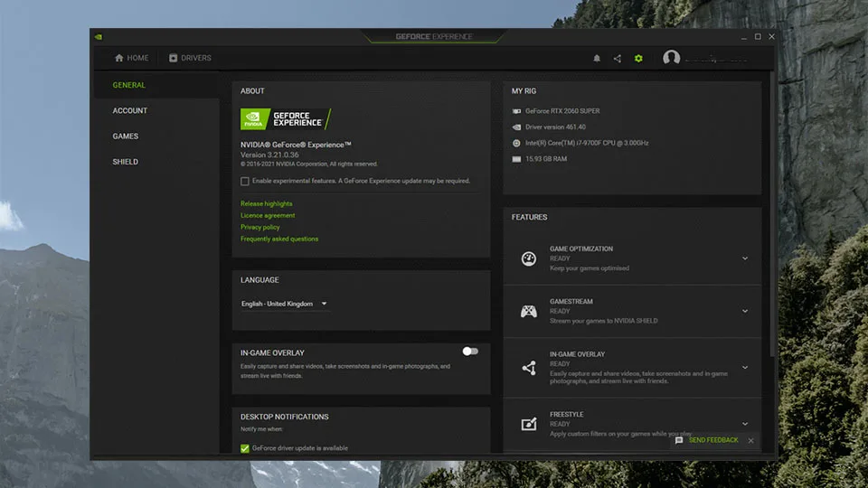Expand In-Game Overlay feature details
Viewport: 868px width, 488px height.
pos(745,368)
